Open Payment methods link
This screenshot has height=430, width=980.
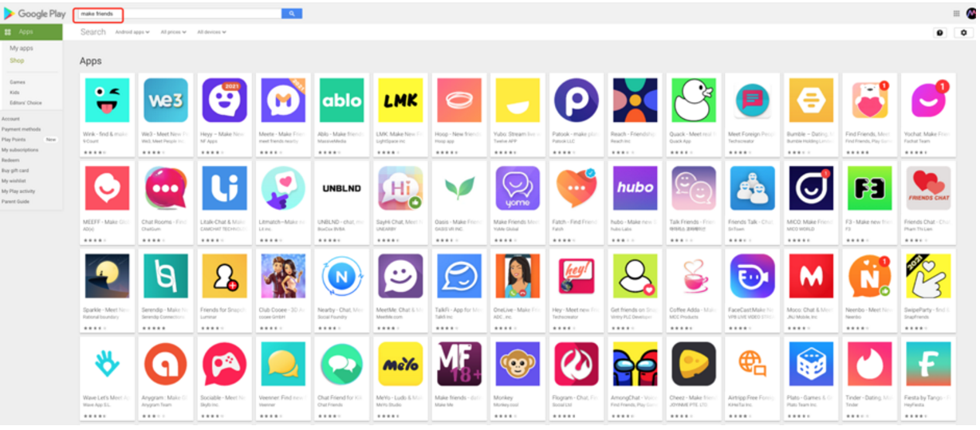(21, 129)
